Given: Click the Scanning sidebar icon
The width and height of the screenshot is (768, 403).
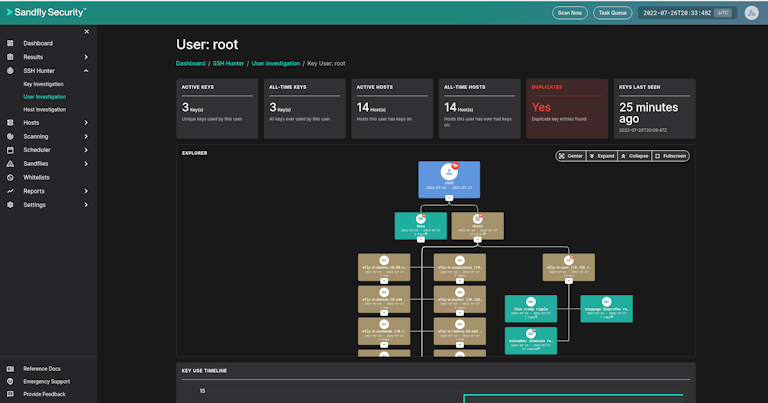Looking at the screenshot, I should pyautogui.click(x=10, y=136).
